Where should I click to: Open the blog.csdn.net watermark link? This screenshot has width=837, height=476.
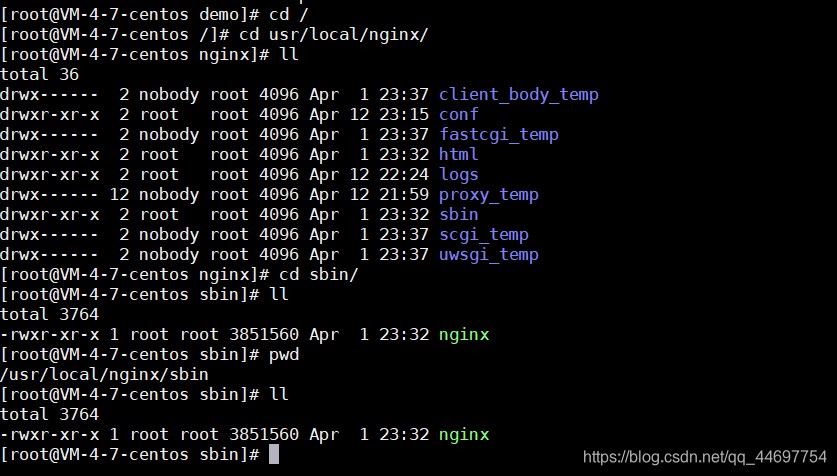coord(705,457)
